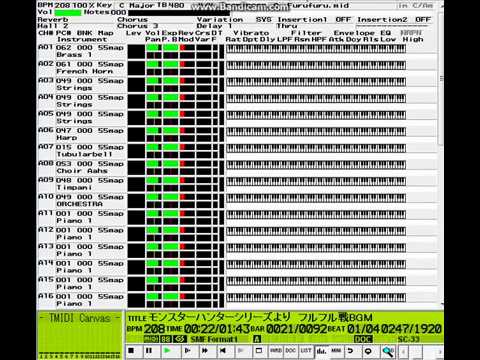Screen dimensions: 480x360
Task: Click the Insertion1 OFF status
Action: pyautogui.click(x=343, y=19)
